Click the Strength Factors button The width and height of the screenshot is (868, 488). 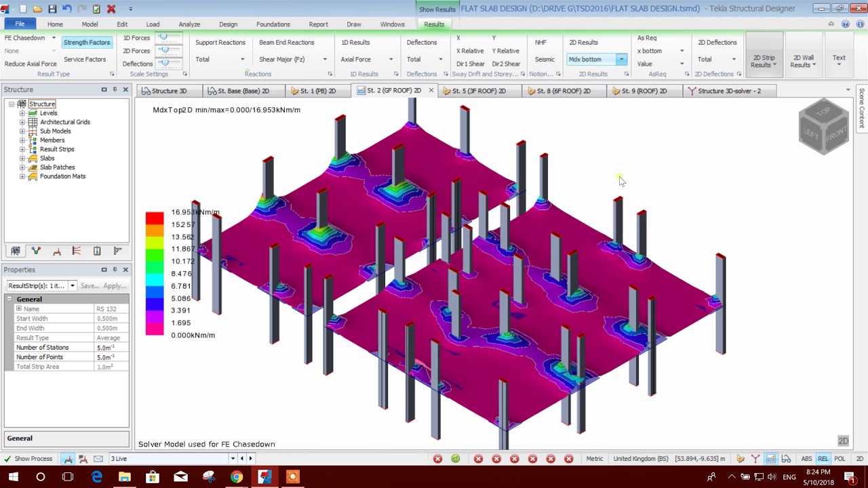pyautogui.click(x=86, y=42)
